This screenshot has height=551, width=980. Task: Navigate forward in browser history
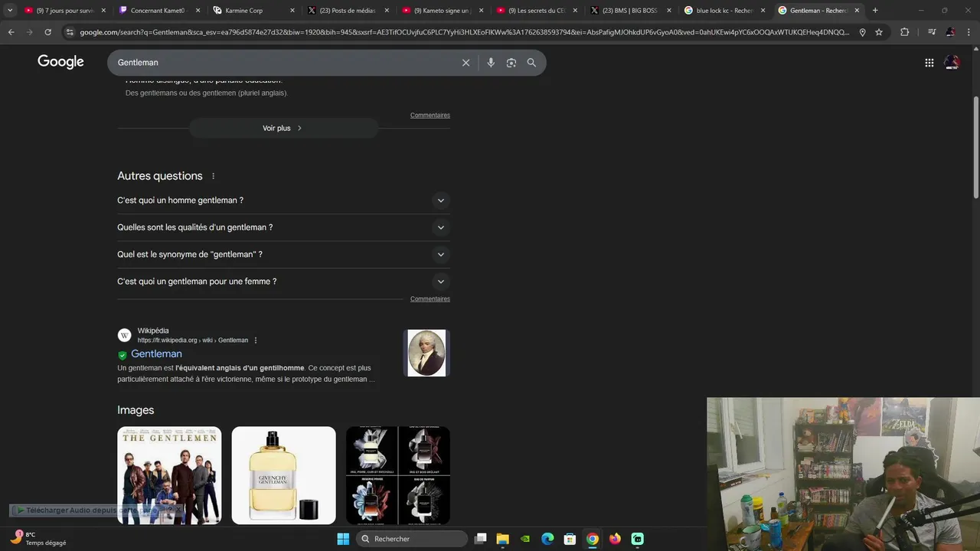(29, 32)
